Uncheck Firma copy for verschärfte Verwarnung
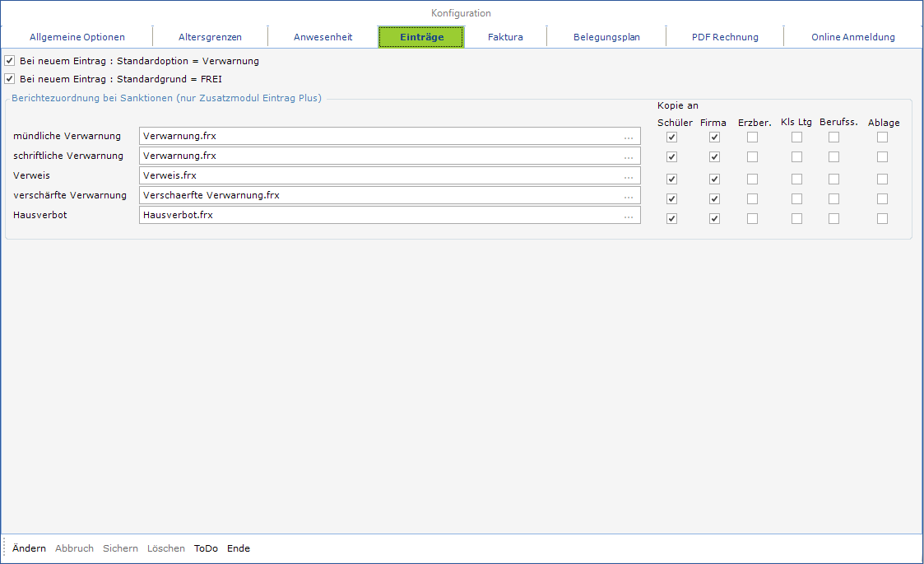Viewport: 924px width, 564px height. tap(714, 199)
